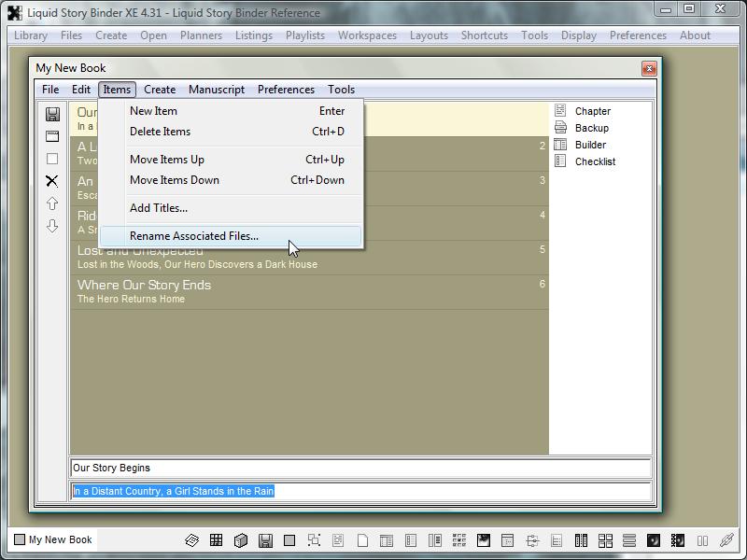This screenshot has height=560, width=747.
Task: Open the Chapter associated file
Action: pos(592,111)
